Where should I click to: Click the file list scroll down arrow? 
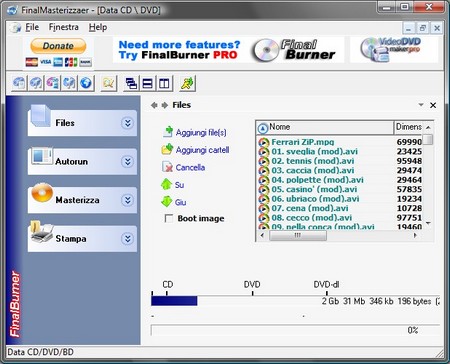428,223
